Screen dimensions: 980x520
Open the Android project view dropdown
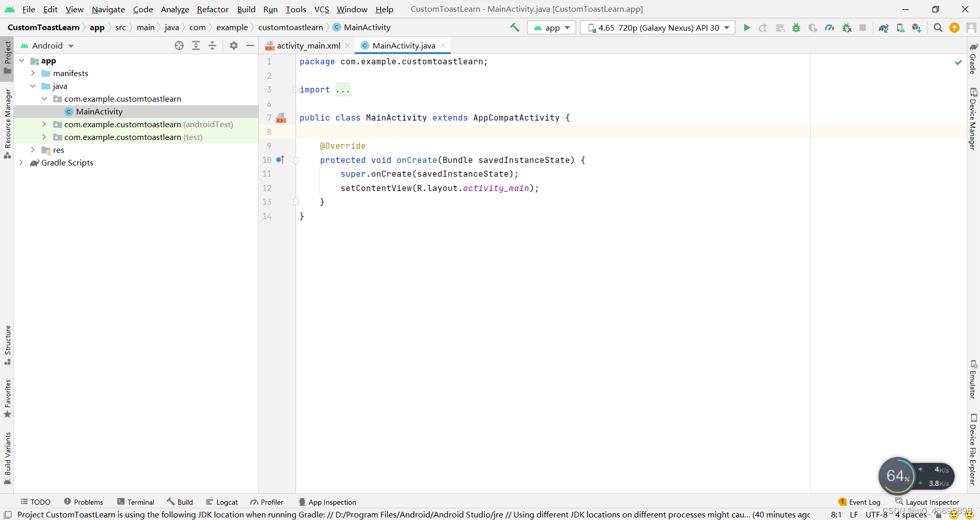click(47, 45)
